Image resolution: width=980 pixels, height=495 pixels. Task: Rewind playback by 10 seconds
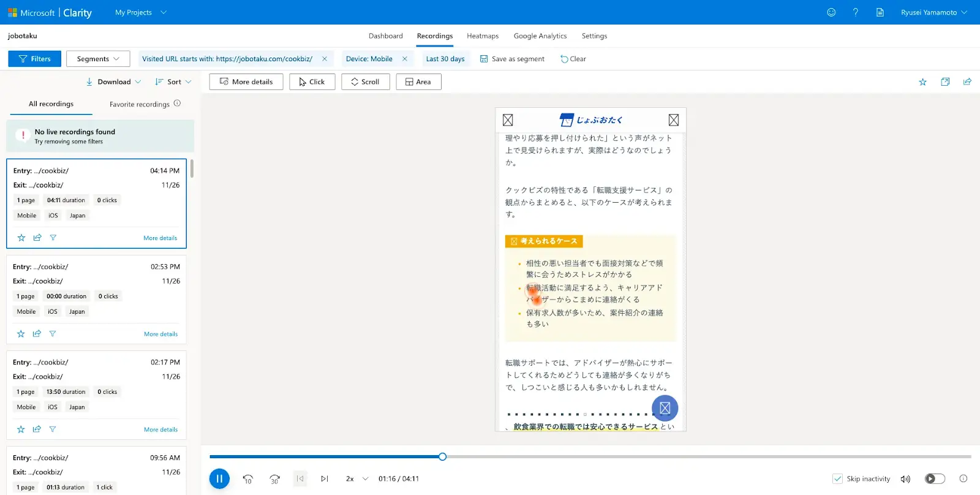(248, 478)
